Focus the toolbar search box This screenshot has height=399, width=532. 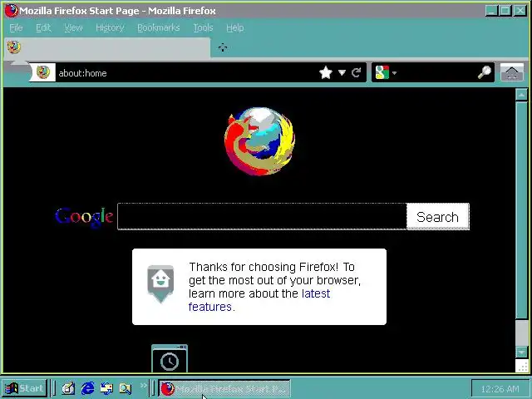[x=438, y=72]
